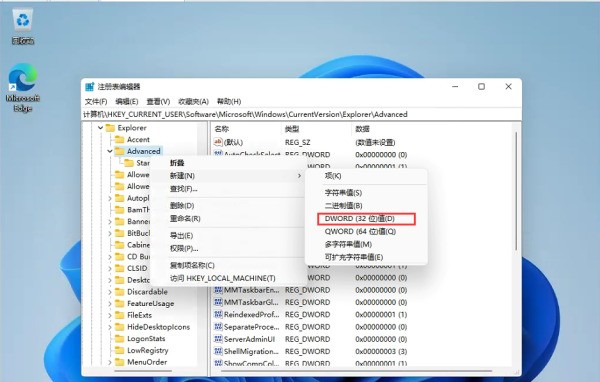The image size is (600, 382).
Task: Click the Accent folder icon
Action: click(x=120, y=139)
